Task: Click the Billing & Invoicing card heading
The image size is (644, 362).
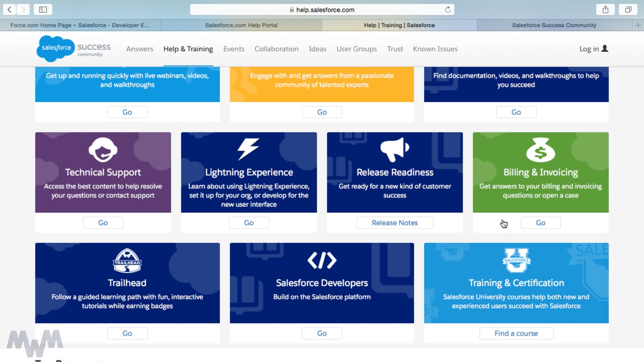Action: [541, 172]
